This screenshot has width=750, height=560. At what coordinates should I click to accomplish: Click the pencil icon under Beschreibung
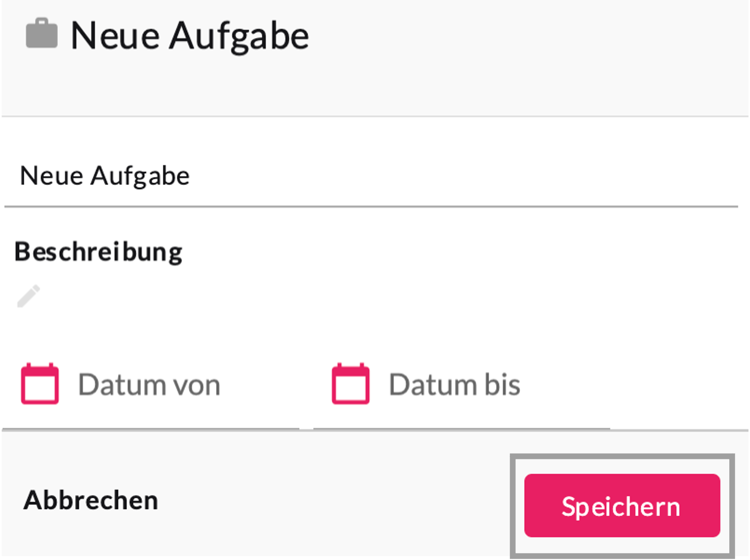(29, 296)
